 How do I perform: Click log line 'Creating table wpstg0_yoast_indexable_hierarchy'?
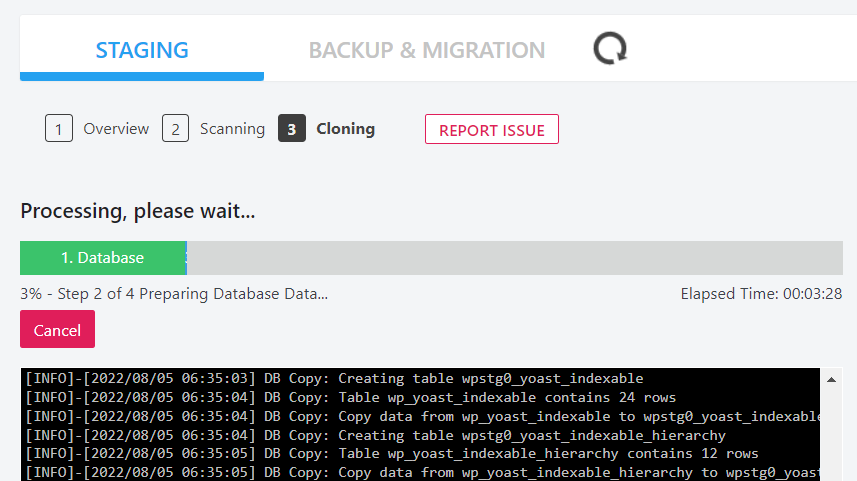click(x=375, y=435)
